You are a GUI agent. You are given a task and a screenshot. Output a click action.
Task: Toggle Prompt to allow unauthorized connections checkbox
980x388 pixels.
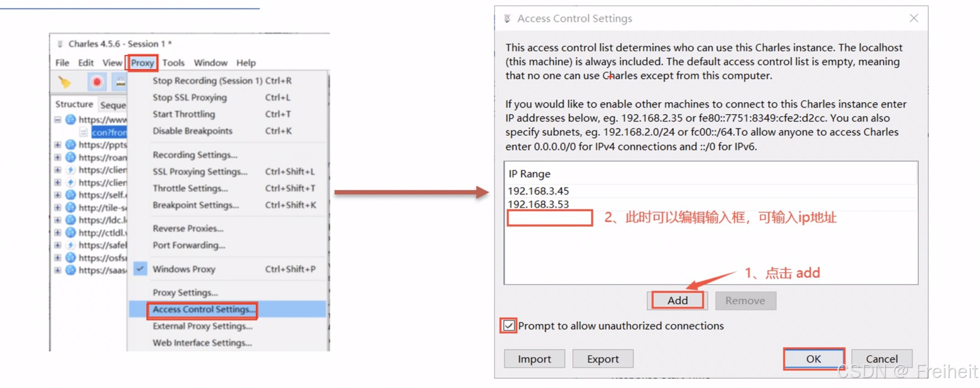509,326
